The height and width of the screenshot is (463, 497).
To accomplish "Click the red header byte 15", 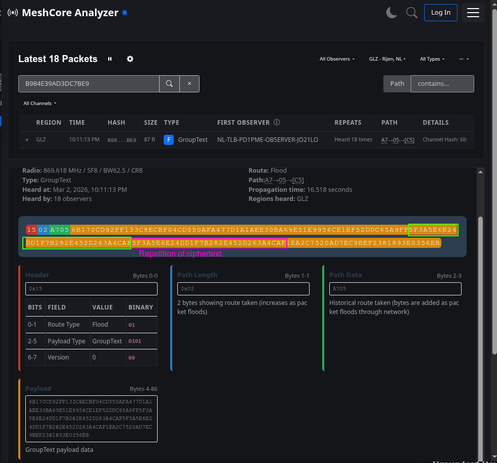I will tap(31, 230).
